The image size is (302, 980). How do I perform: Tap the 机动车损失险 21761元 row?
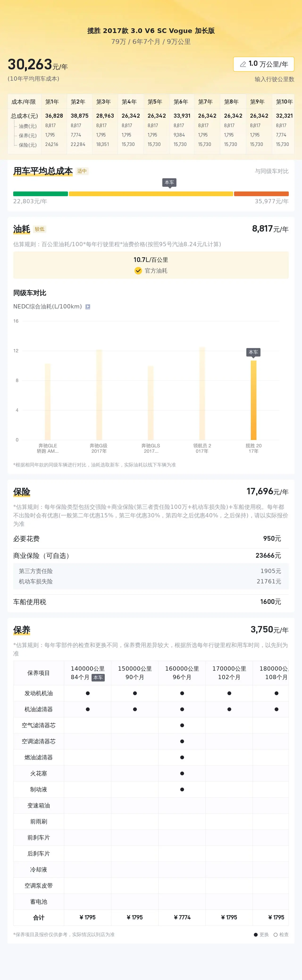point(151,581)
